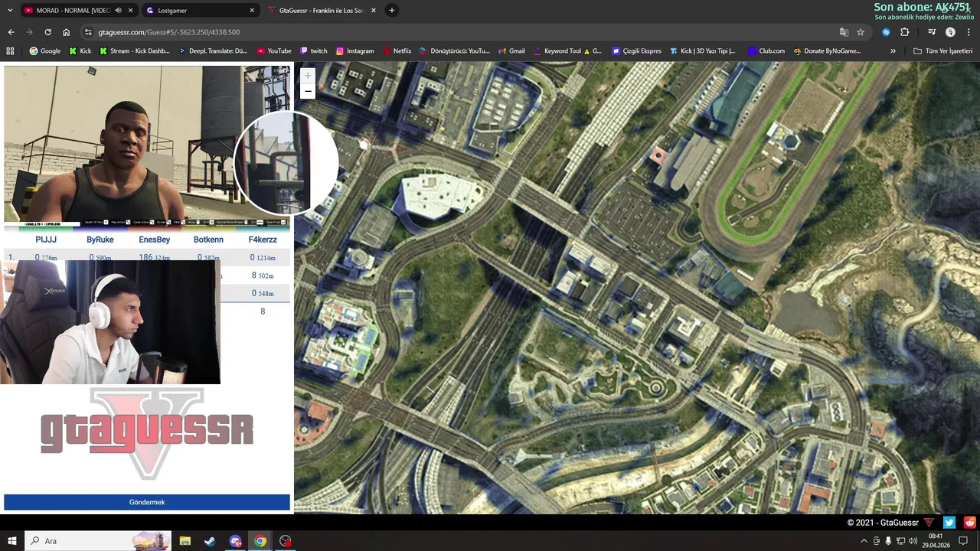Open Instagram bookmark

coord(354,51)
